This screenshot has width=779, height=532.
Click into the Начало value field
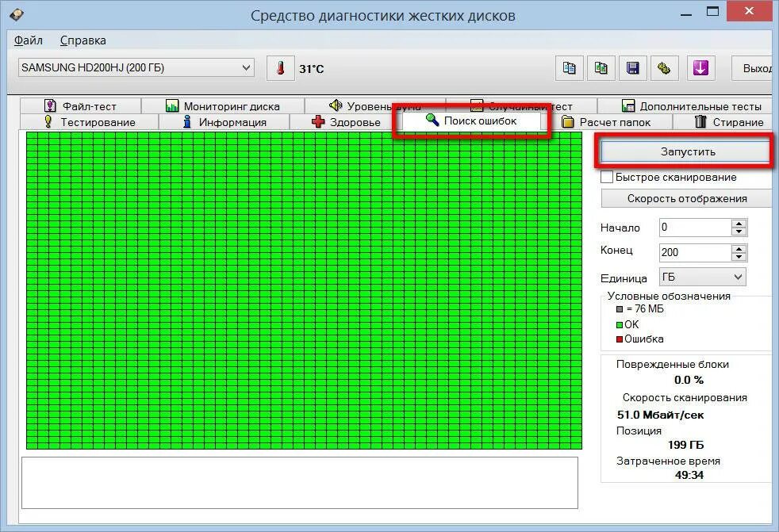695,228
